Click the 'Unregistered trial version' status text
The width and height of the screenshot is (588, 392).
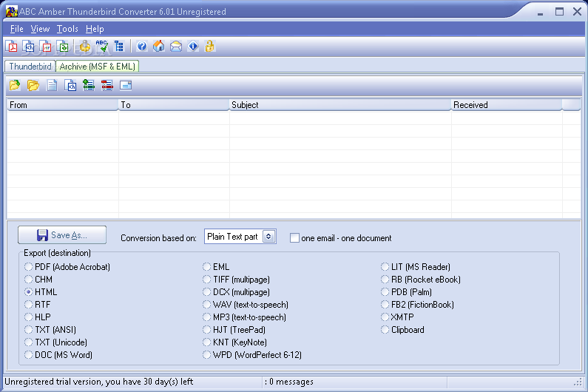[x=99, y=382]
